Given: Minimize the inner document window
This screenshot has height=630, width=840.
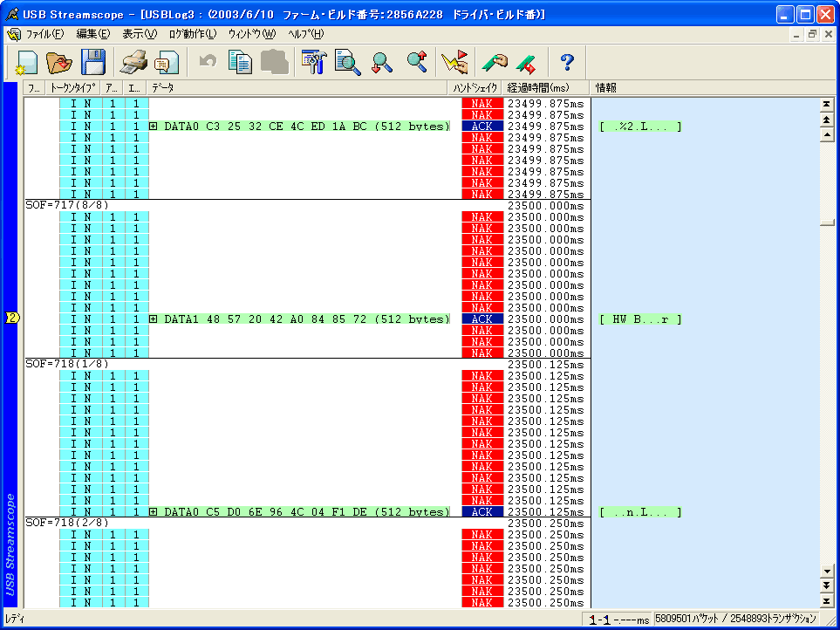Looking at the screenshot, I should click(796, 35).
